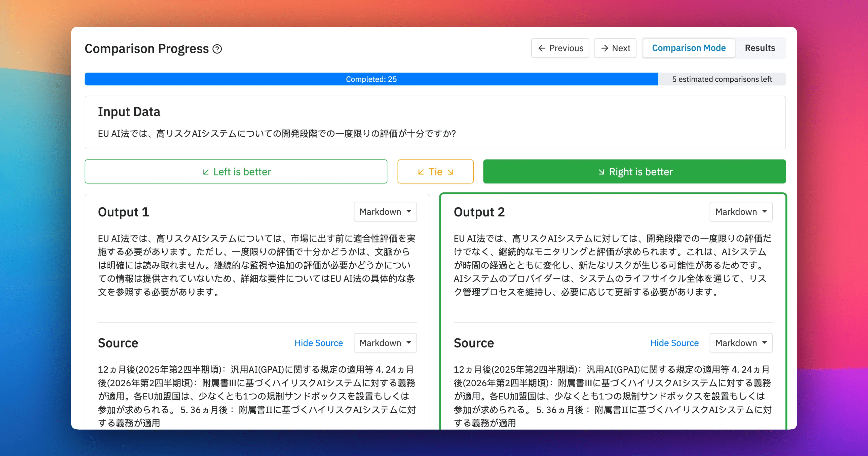
Task: Mark the comparison as a Tie
Action: (435, 171)
